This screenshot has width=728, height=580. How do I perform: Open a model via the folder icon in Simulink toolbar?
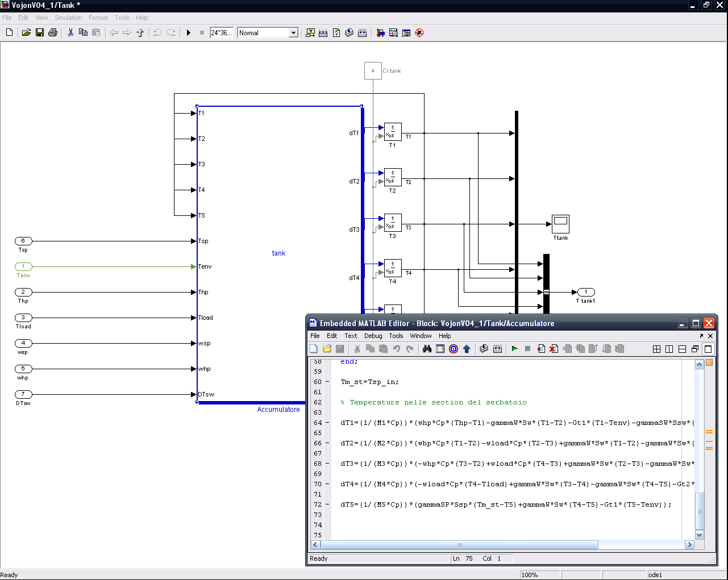click(26, 32)
